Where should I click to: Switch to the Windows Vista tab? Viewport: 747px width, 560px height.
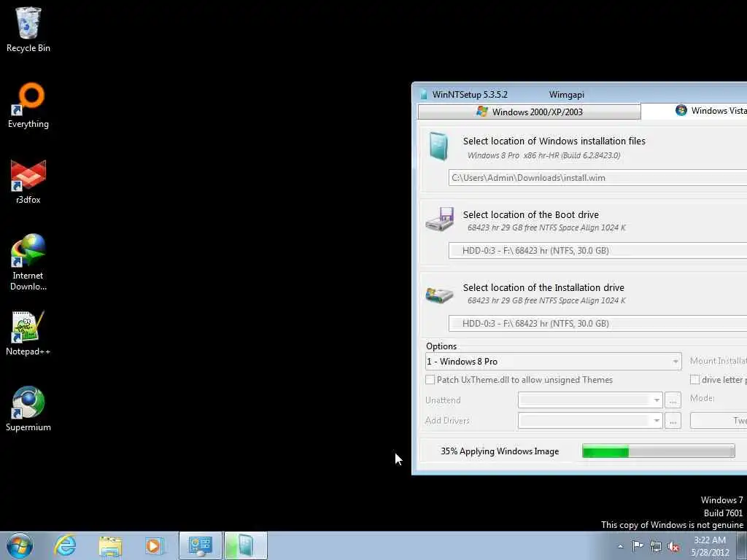point(694,111)
